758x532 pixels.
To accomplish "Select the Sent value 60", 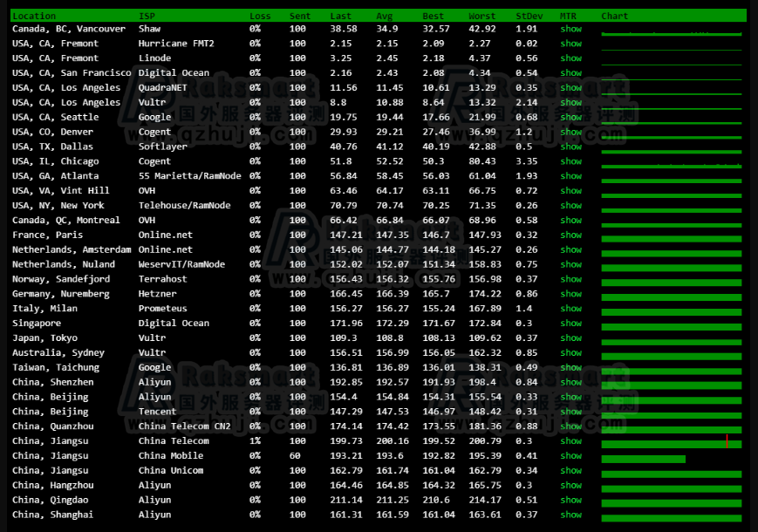I will click(x=295, y=455).
